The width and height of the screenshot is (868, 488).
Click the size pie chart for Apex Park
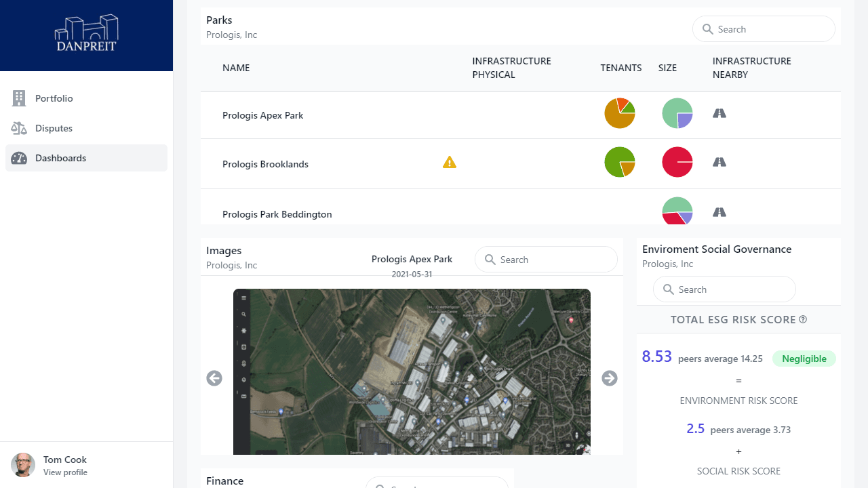click(x=677, y=113)
